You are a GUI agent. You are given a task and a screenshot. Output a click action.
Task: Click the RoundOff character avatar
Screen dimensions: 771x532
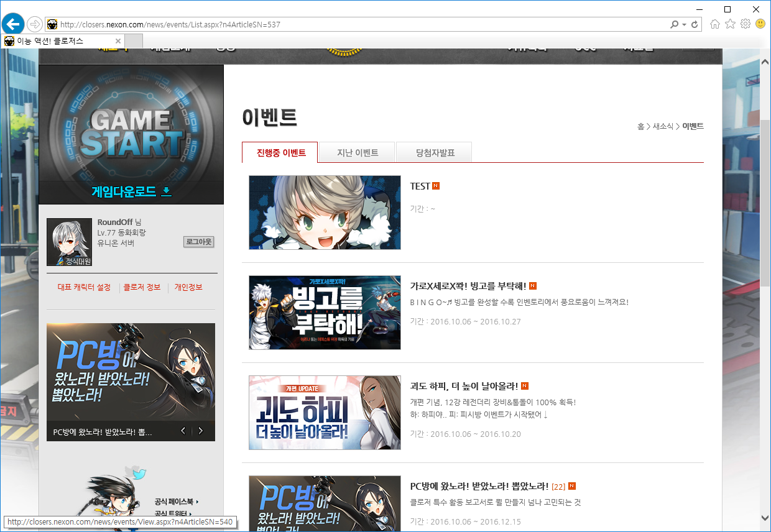click(x=69, y=242)
